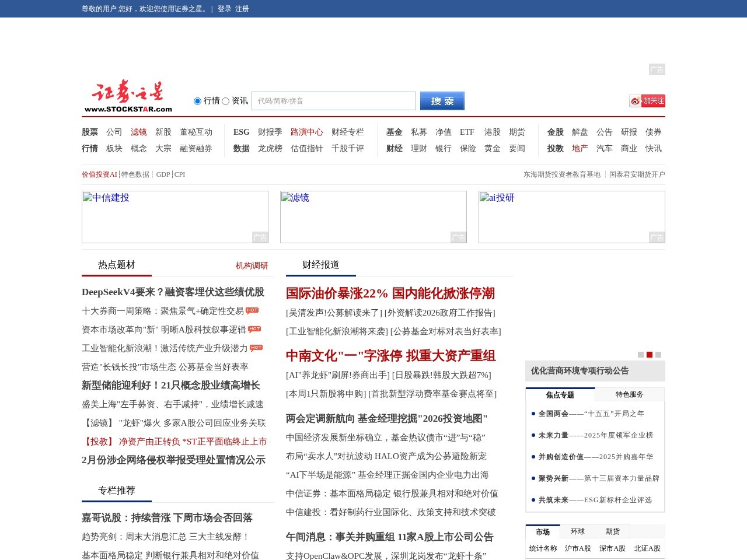This screenshot has width=747, height=560.
Task: Click the 搜索 search button icon
Action: click(x=442, y=100)
